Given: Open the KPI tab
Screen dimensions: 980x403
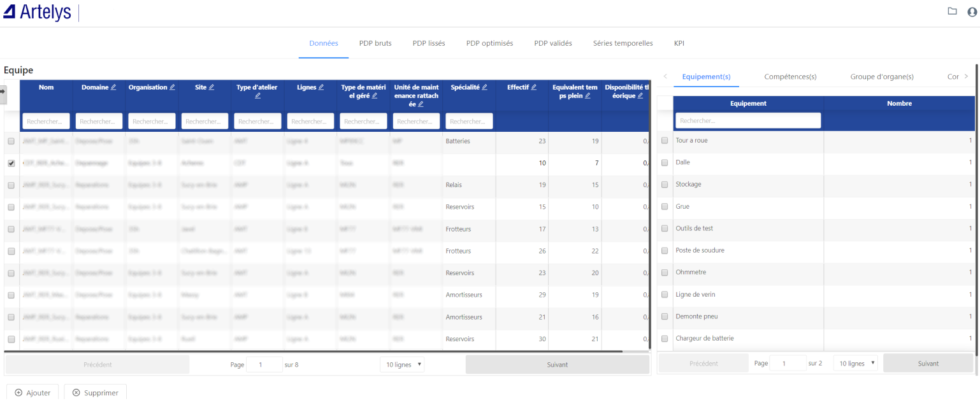Looking at the screenshot, I should (x=679, y=43).
